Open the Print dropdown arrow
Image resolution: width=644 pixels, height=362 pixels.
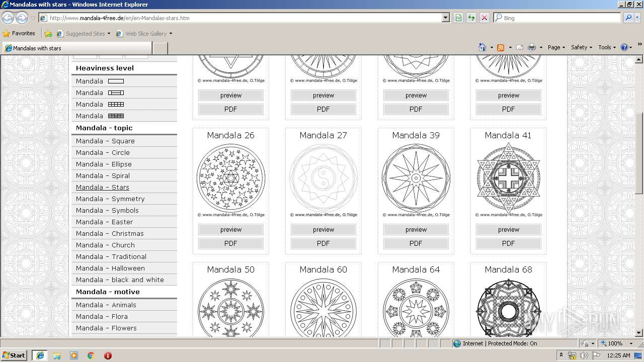pyautogui.click(x=541, y=47)
